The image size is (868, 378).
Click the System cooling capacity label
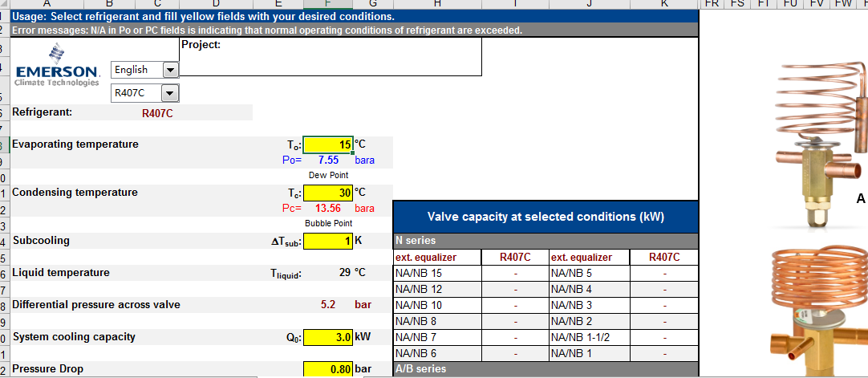pyautogui.click(x=74, y=337)
